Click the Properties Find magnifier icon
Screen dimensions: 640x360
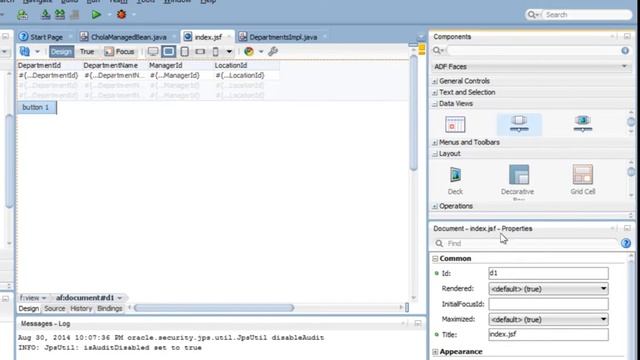tap(439, 243)
